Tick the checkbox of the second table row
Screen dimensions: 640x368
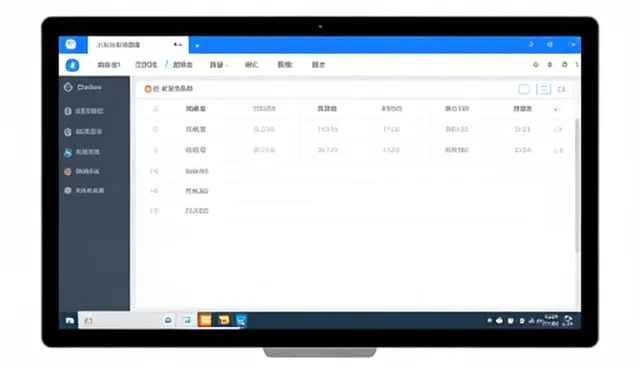pyautogui.click(x=156, y=150)
